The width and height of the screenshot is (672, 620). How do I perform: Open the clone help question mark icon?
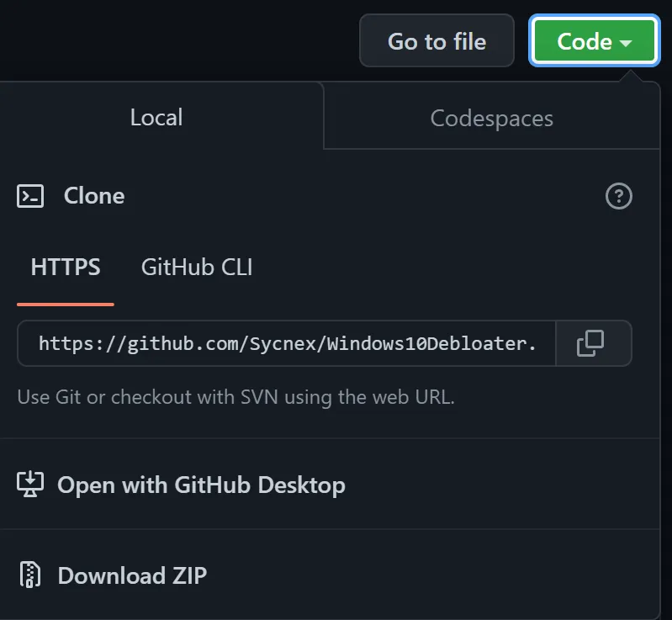click(x=618, y=196)
